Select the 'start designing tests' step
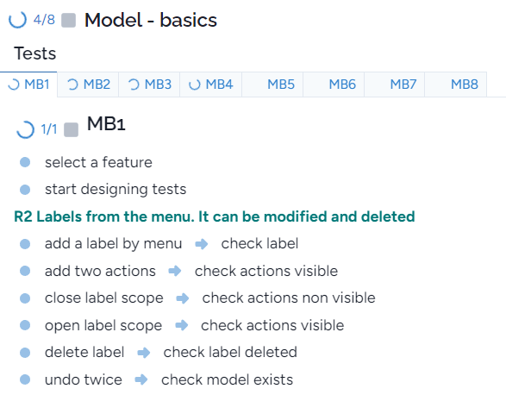506x420 pixels. pos(116,189)
